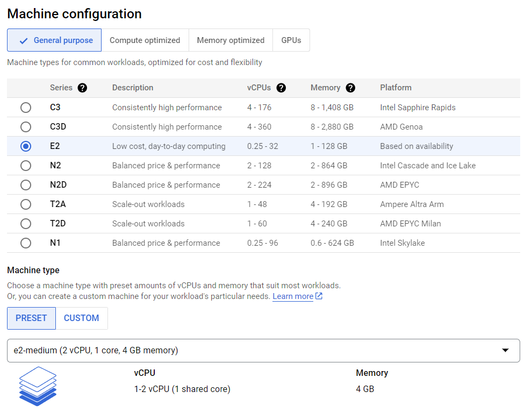532x413 pixels.
Task: Click the stacked layers machine icon
Action: coord(38,386)
